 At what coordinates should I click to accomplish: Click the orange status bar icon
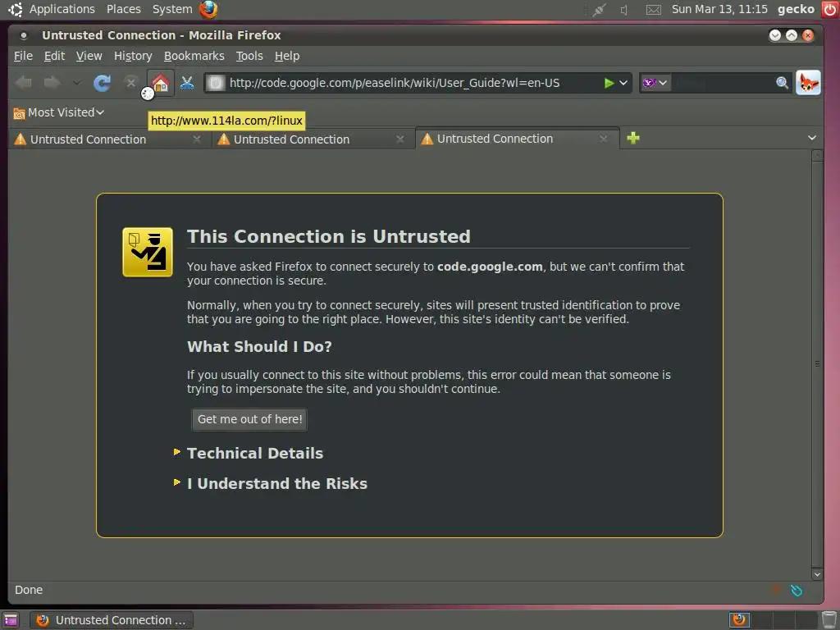775,591
